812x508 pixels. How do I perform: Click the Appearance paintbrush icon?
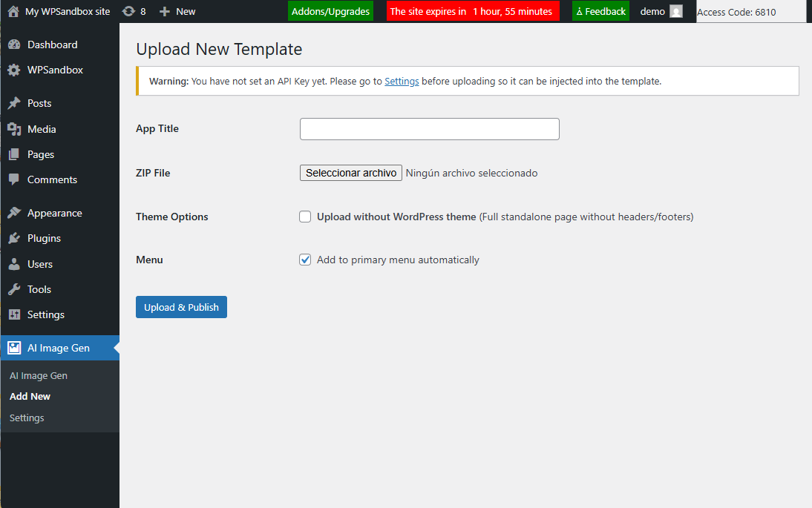tap(14, 213)
